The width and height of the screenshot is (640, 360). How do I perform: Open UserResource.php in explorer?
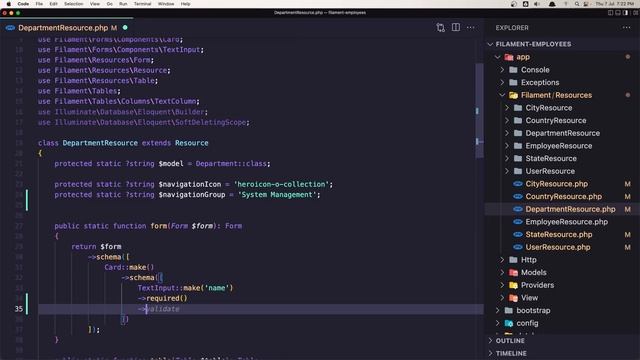(558, 247)
